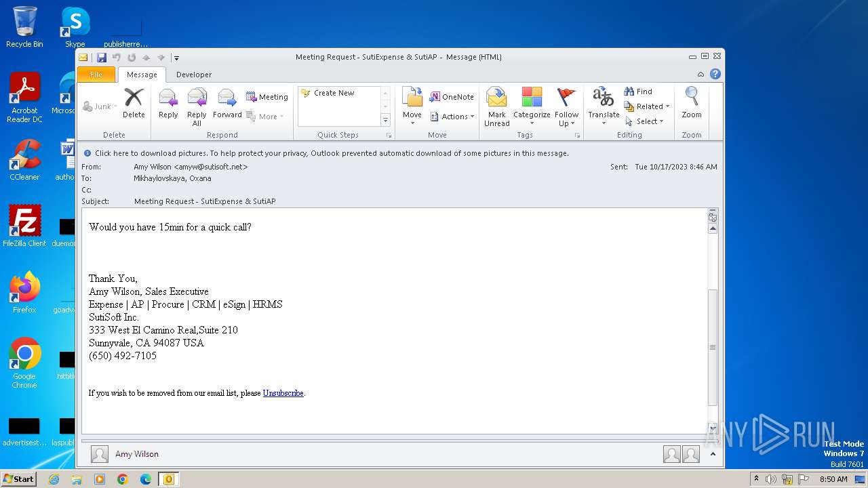The width and height of the screenshot is (868, 488).
Task: Forward this message
Action: 227,103
